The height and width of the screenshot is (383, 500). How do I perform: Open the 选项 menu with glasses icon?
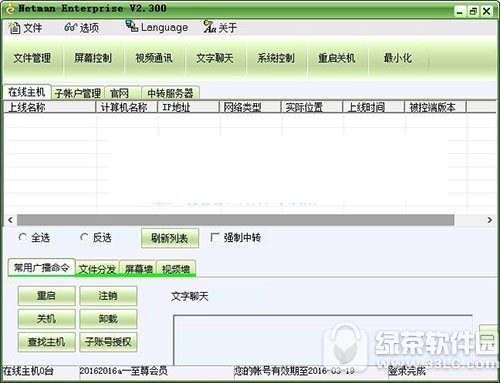[82, 28]
